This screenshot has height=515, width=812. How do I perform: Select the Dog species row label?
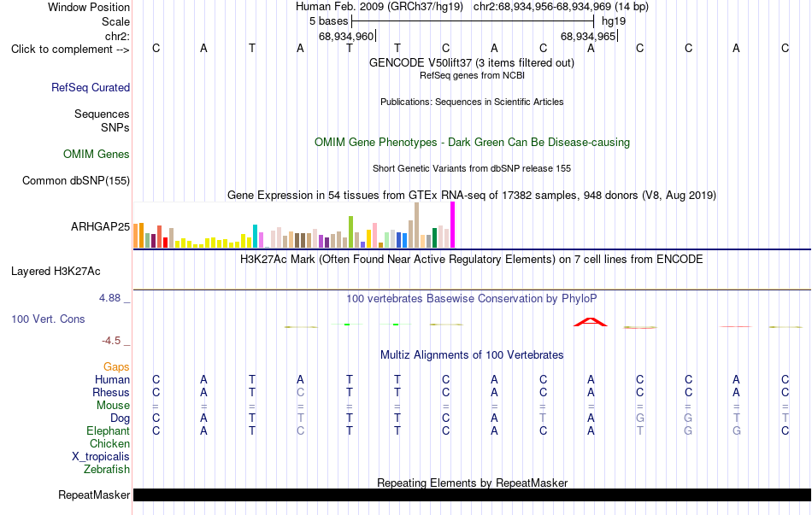click(x=120, y=418)
